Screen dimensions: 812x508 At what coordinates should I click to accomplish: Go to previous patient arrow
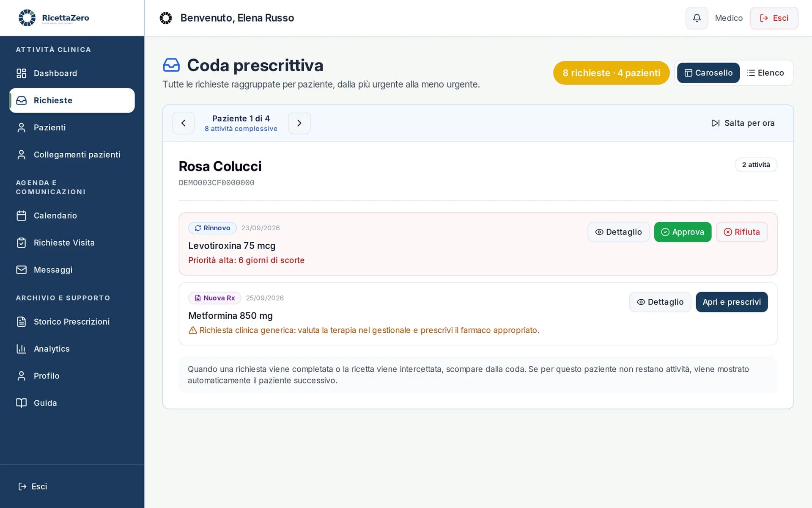click(183, 123)
